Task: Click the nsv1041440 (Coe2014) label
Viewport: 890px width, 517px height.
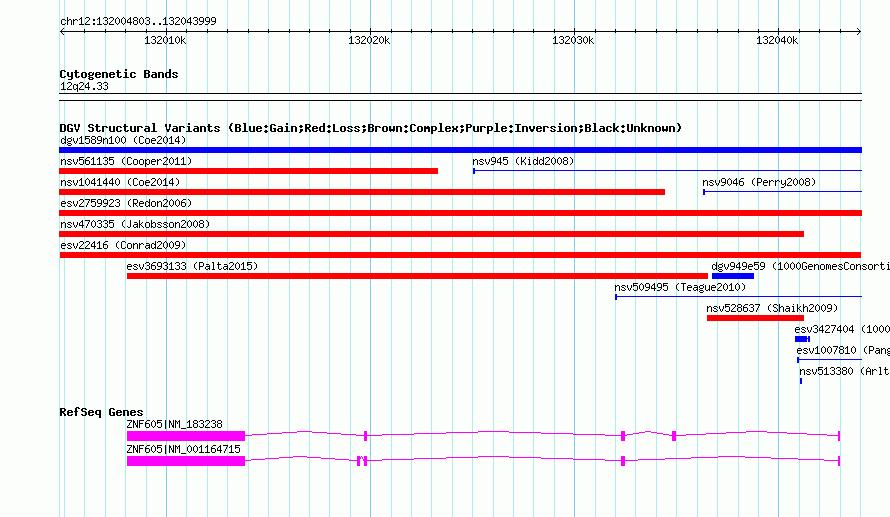Action: point(120,182)
